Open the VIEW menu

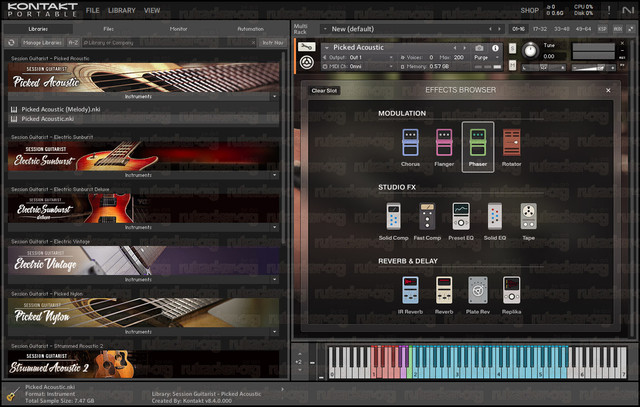tap(152, 11)
